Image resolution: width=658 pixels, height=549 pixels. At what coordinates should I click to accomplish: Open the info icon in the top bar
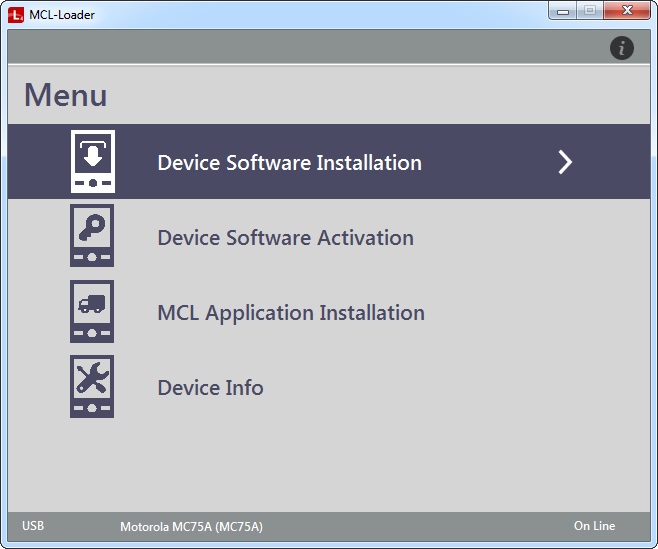point(621,48)
